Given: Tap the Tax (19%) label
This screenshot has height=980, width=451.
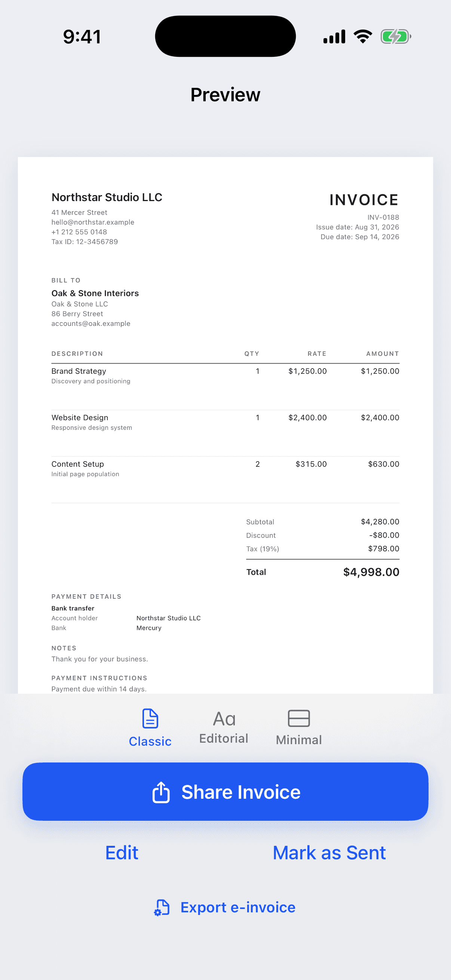Looking at the screenshot, I should coord(263,549).
